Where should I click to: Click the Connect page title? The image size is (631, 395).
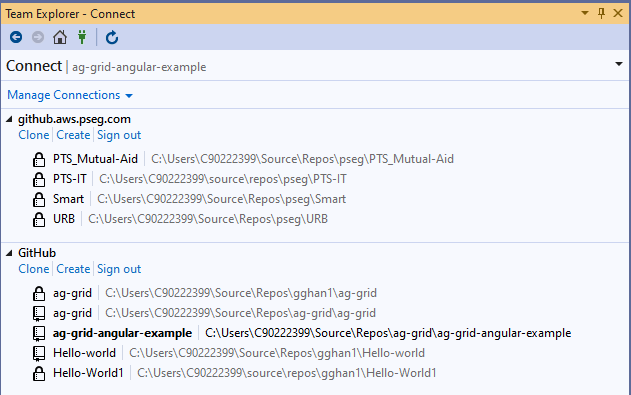click(34, 66)
